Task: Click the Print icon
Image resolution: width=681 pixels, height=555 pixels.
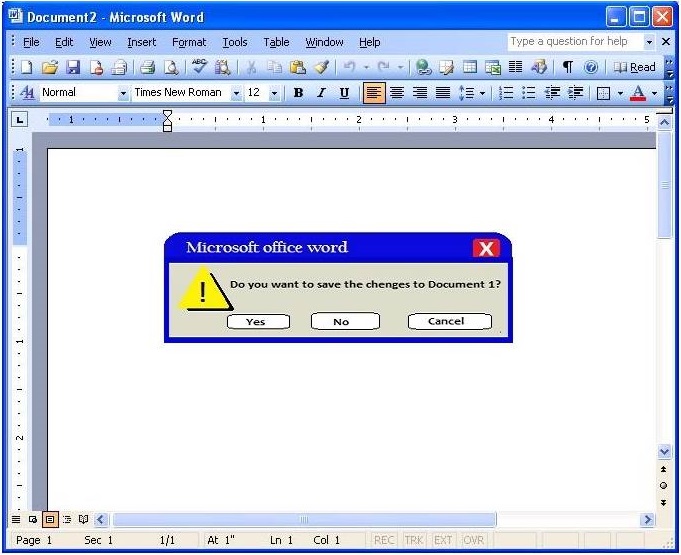Action: tap(148, 67)
